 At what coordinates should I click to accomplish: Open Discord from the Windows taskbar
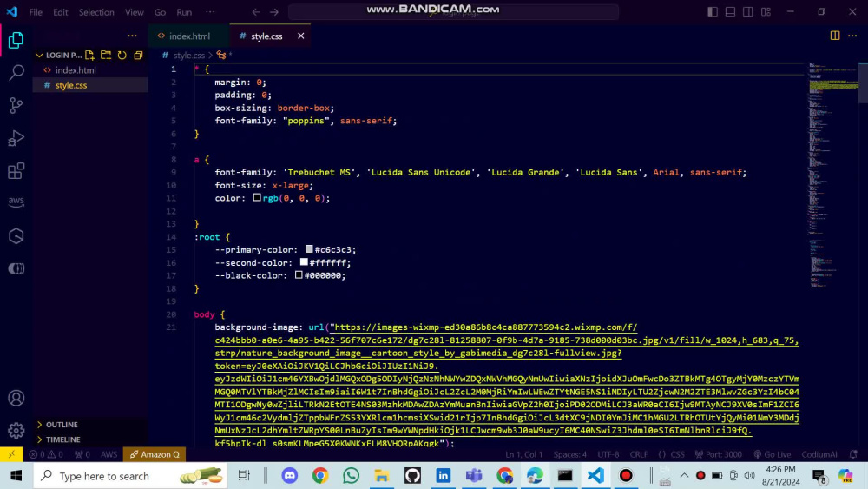pos(290,476)
